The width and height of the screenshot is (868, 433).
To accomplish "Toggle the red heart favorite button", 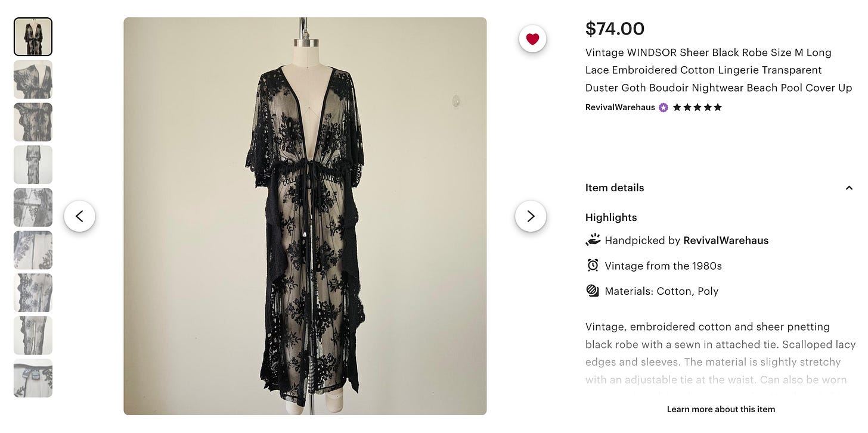I will coord(532,39).
